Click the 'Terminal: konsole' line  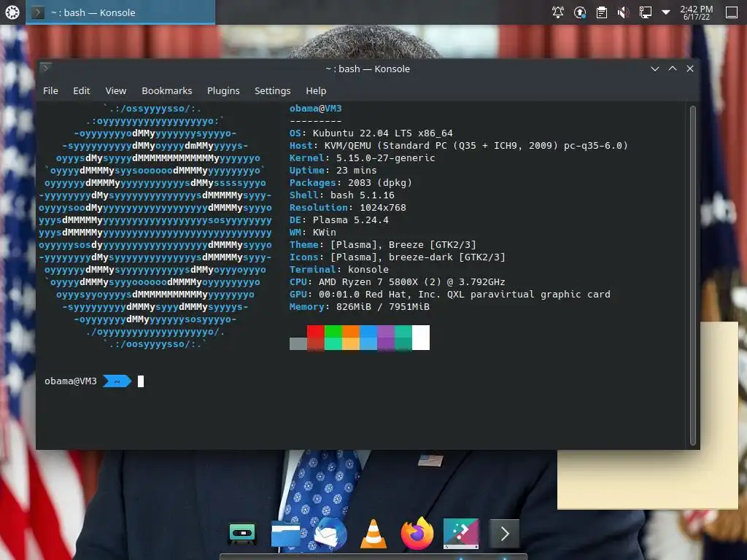[x=338, y=270]
